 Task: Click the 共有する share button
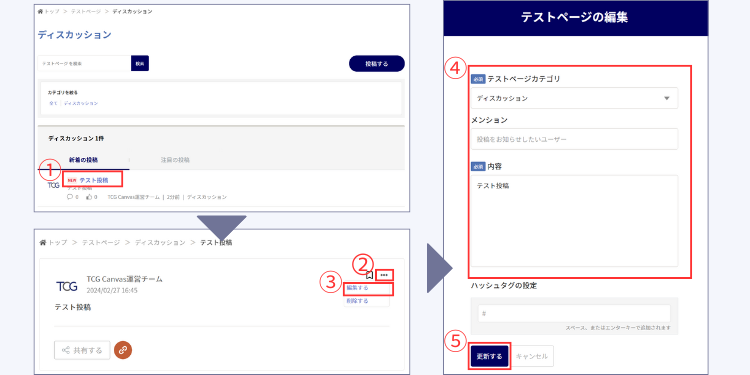[x=82, y=350]
